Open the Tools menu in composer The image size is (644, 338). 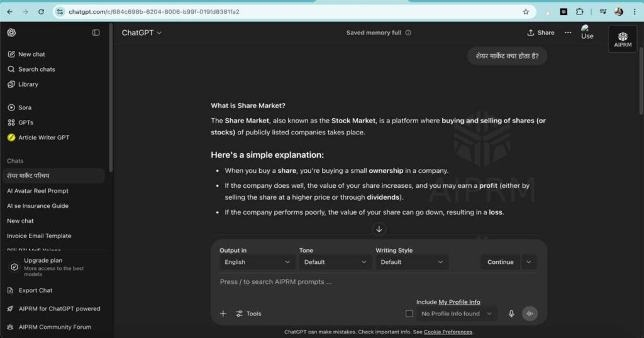[x=248, y=313]
